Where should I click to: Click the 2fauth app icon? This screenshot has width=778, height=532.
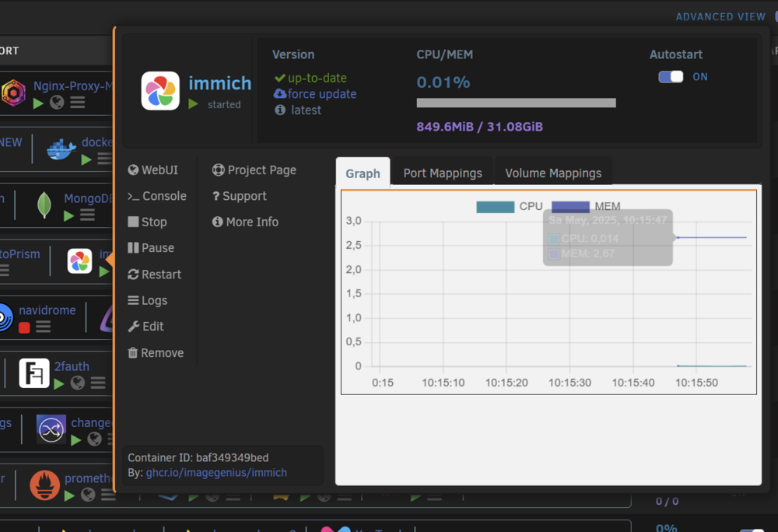point(34,373)
